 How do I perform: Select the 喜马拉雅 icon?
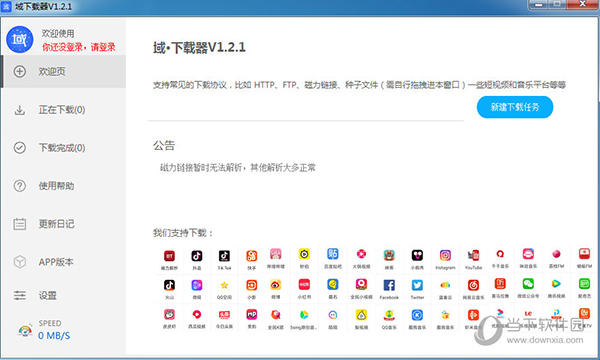pos(500,284)
